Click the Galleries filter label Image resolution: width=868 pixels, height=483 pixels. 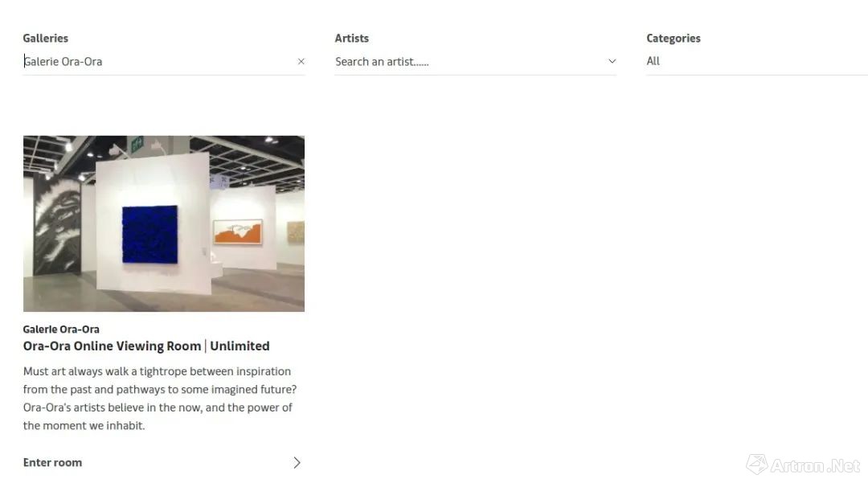(45, 39)
